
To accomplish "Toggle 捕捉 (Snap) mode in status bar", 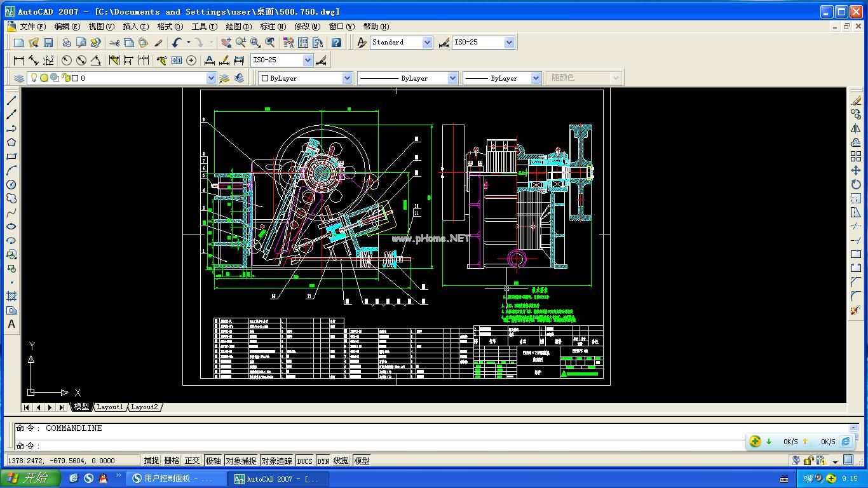I will pyautogui.click(x=151, y=461).
